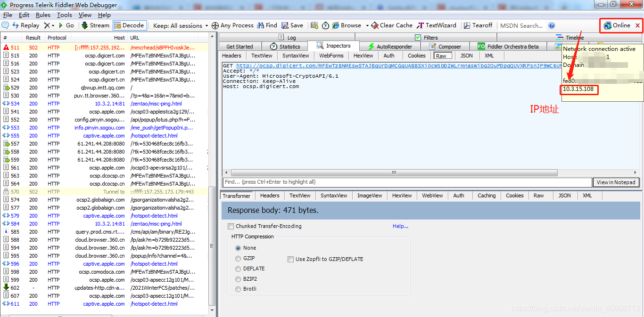This screenshot has height=317, width=644.
Task: Sort sessions by Result column header
Action: click(33, 38)
